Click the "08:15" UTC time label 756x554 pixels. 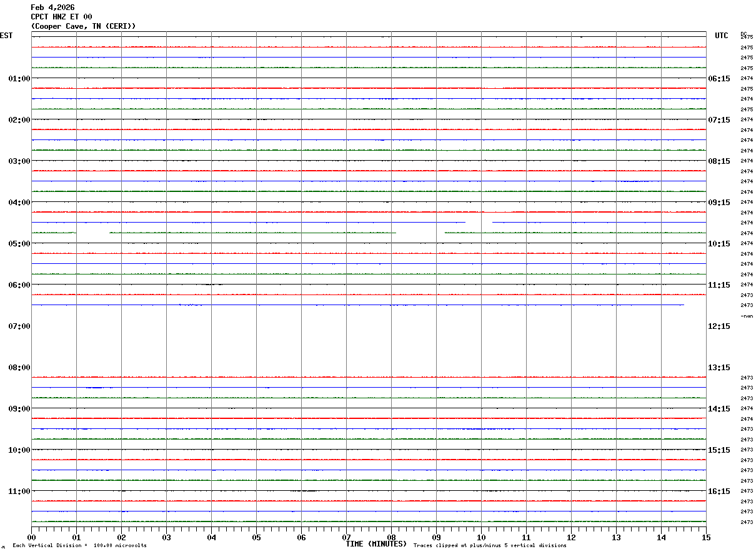[x=719, y=161]
